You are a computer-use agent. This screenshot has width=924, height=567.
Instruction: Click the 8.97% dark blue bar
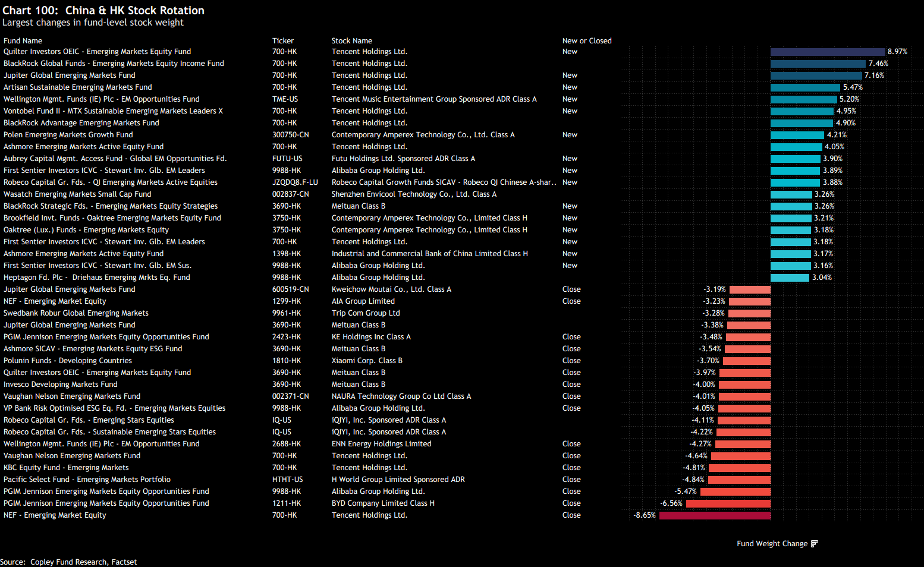[827, 52]
